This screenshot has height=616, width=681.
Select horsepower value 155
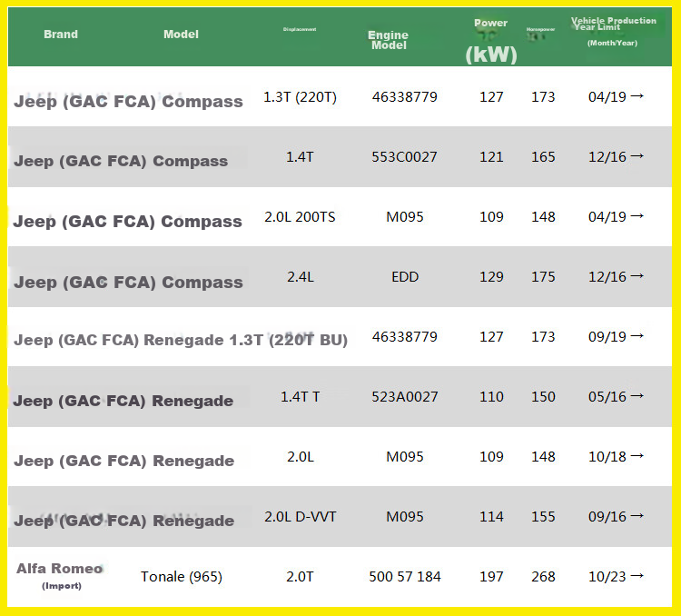[543, 516]
